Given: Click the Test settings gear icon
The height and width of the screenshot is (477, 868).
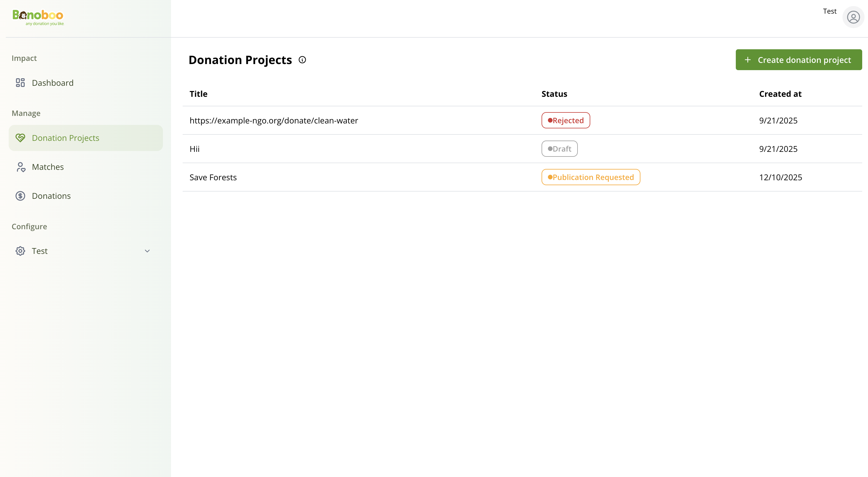Looking at the screenshot, I should pyautogui.click(x=20, y=251).
